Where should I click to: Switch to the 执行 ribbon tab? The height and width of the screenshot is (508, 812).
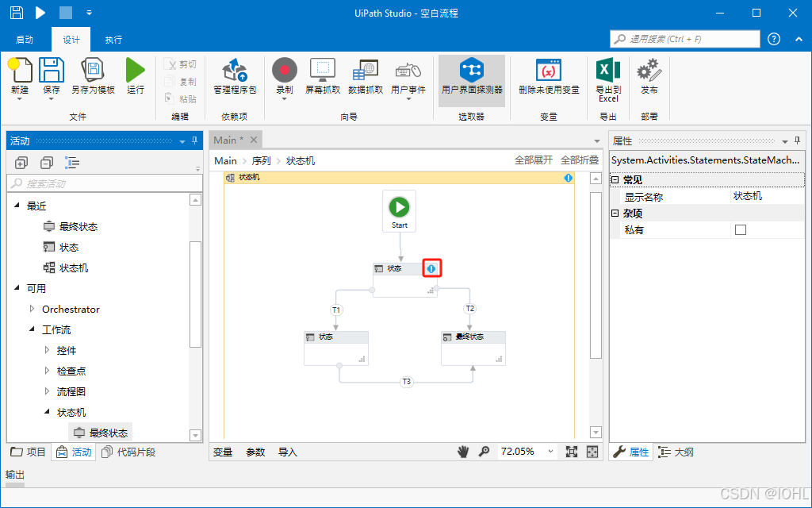tap(113, 40)
